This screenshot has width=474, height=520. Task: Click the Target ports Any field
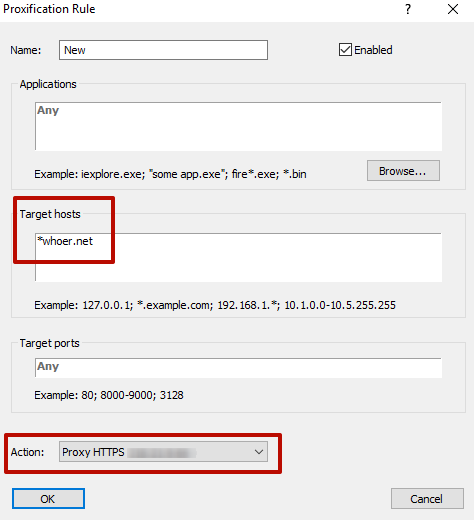[238, 368]
